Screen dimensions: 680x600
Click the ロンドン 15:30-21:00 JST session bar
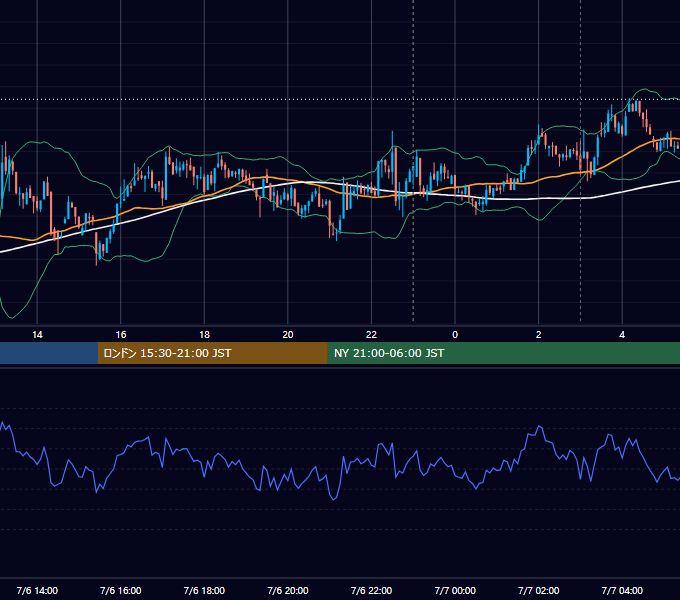pos(212,353)
